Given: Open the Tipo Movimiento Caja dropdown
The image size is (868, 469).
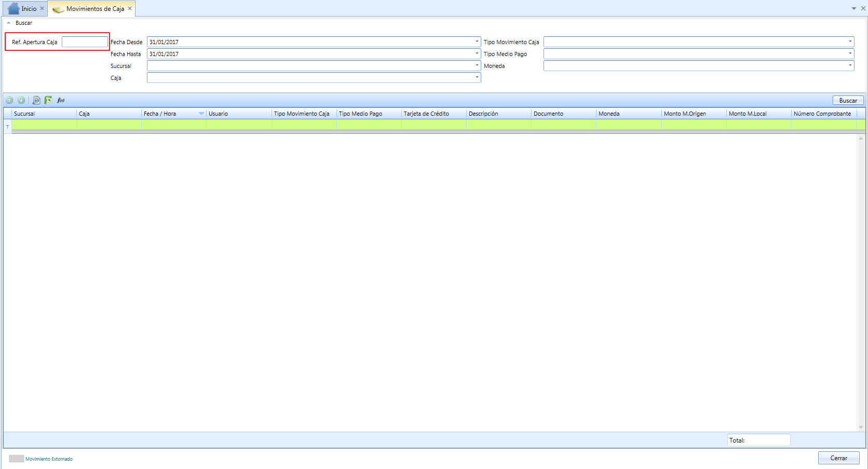Looking at the screenshot, I should coord(850,42).
